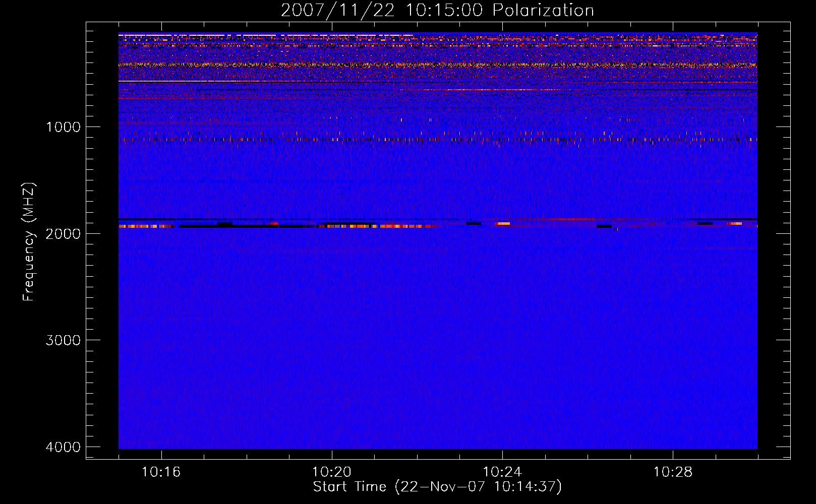Click the 'Frequency (MHZ)' y-axis label

29,242
